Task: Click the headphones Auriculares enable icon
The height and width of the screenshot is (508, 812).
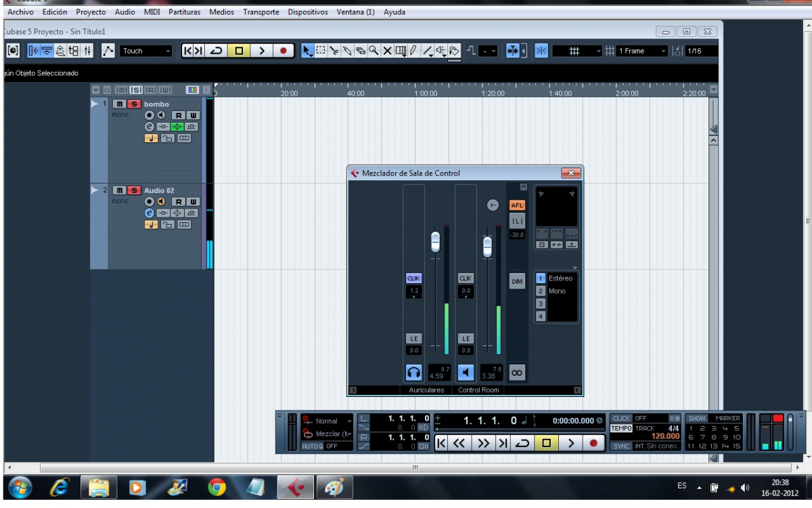Action: [x=413, y=372]
